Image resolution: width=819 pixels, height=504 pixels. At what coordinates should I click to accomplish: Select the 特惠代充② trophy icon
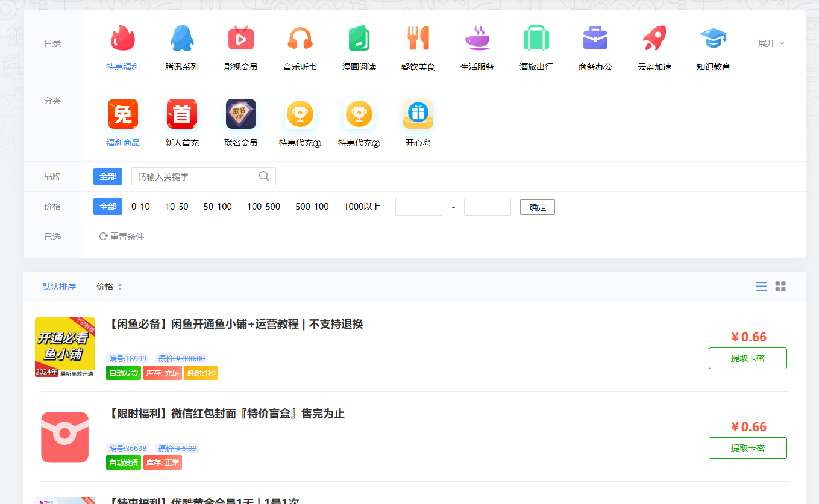click(x=359, y=114)
